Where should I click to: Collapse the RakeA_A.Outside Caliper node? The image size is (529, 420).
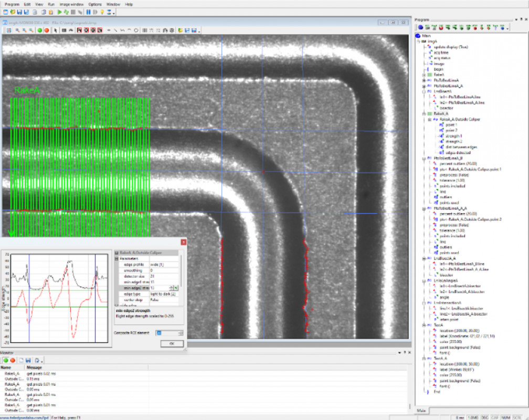click(x=429, y=120)
